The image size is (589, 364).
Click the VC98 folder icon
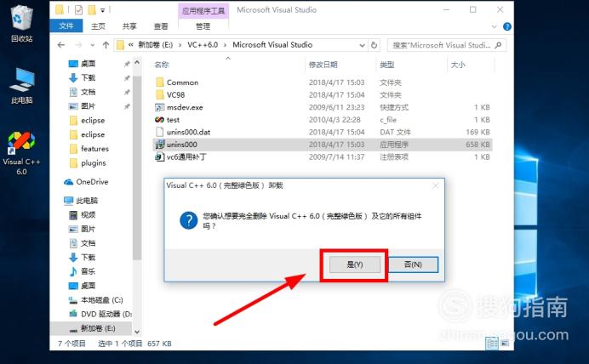coord(160,94)
